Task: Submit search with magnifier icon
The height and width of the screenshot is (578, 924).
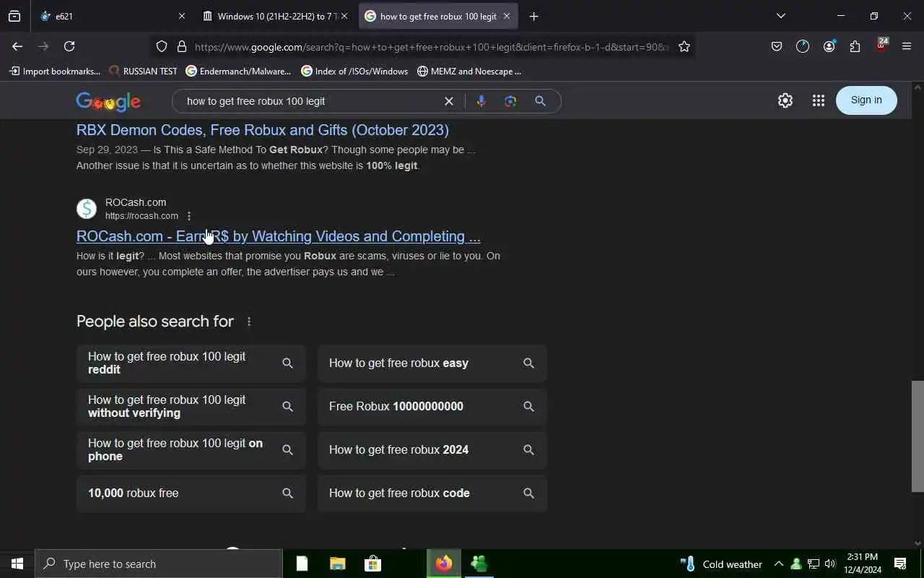Action: click(x=540, y=101)
